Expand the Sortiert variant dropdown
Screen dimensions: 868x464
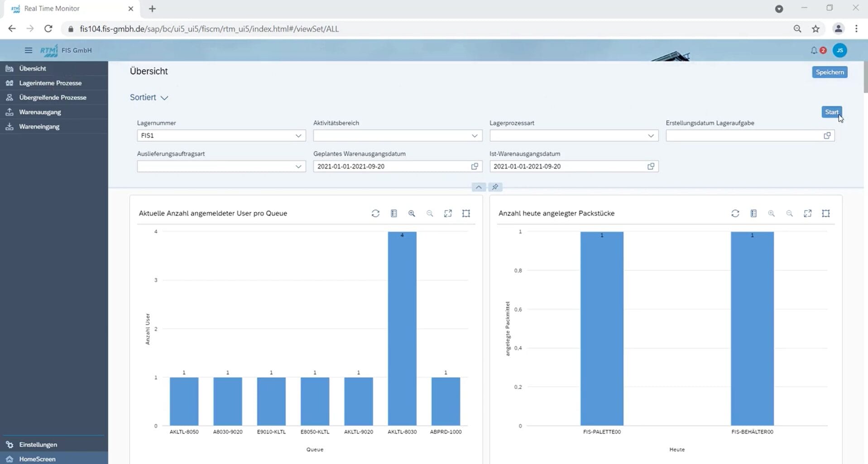point(164,98)
